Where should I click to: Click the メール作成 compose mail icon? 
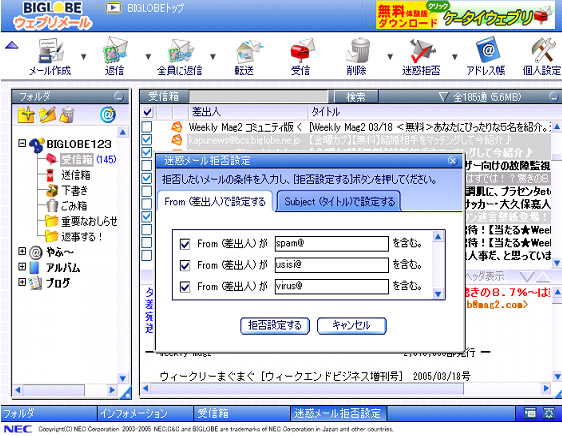(50, 51)
